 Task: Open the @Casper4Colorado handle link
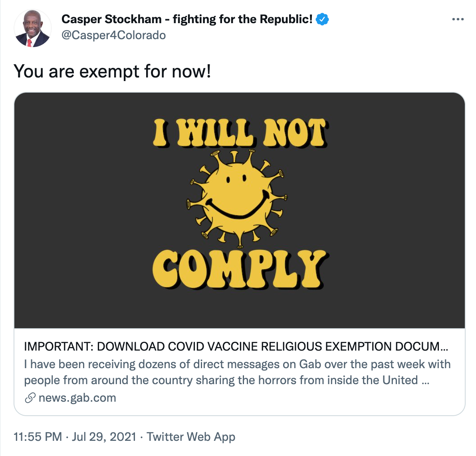(x=113, y=36)
